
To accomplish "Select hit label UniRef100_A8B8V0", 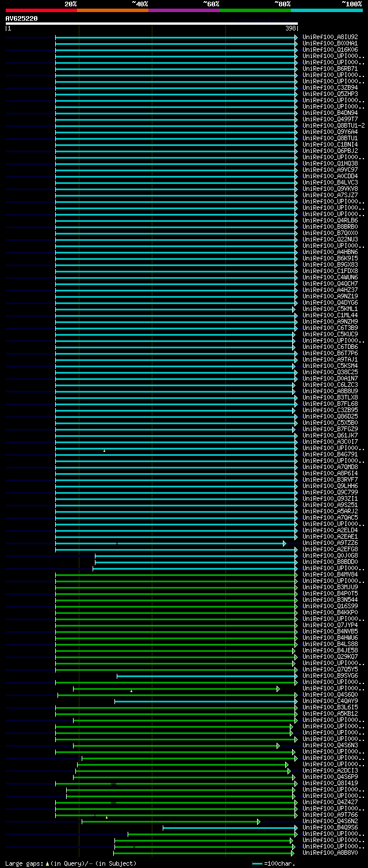I will click(x=330, y=853).
